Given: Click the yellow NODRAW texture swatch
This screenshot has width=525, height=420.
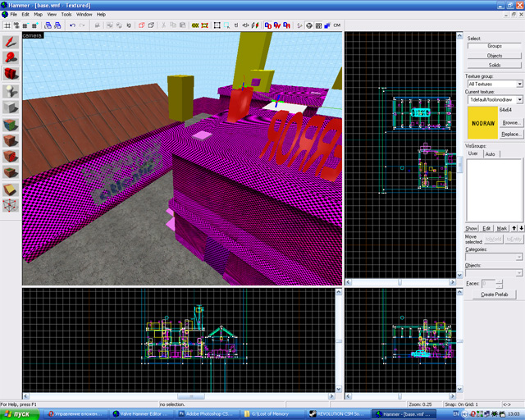Looking at the screenshot, I should click(482, 122).
